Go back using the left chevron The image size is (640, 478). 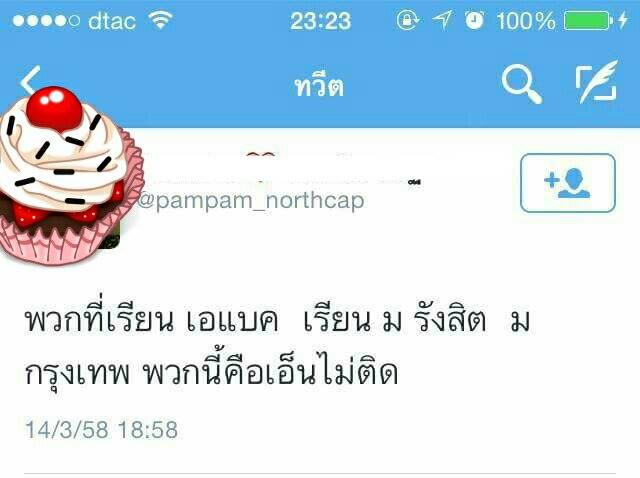pyautogui.click(x=31, y=80)
